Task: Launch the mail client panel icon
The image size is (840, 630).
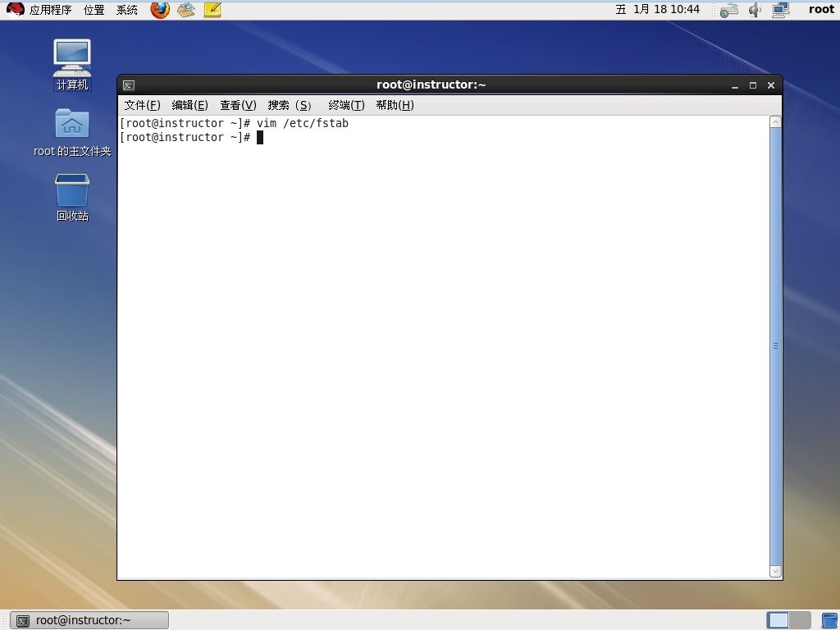Action: pos(186,10)
